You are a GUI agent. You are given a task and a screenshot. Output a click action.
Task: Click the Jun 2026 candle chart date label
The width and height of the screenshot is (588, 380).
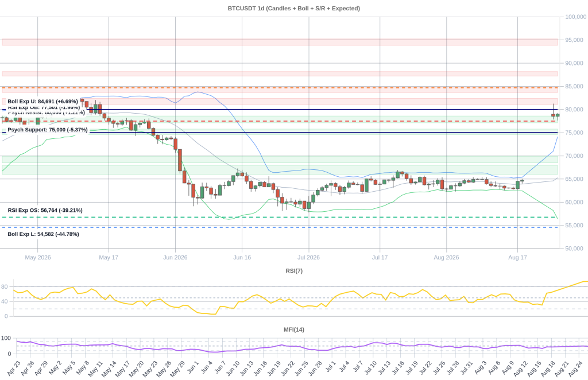pyautogui.click(x=175, y=258)
